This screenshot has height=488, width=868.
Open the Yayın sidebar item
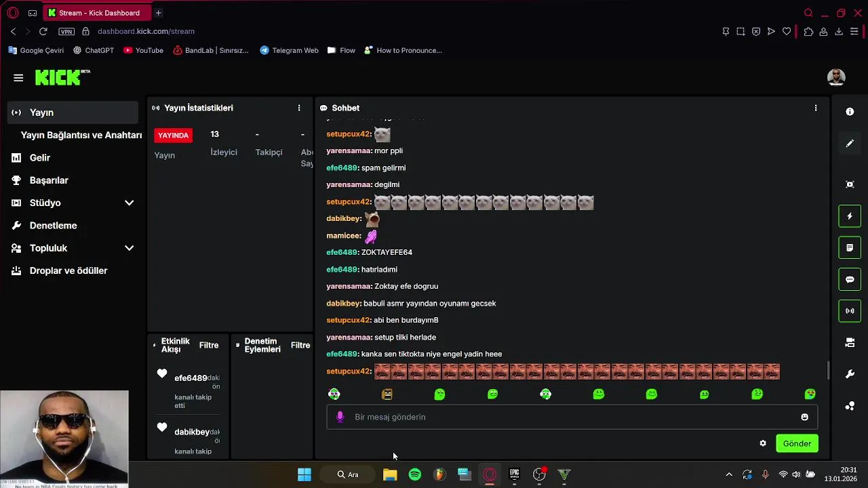pyautogui.click(x=73, y=113)
